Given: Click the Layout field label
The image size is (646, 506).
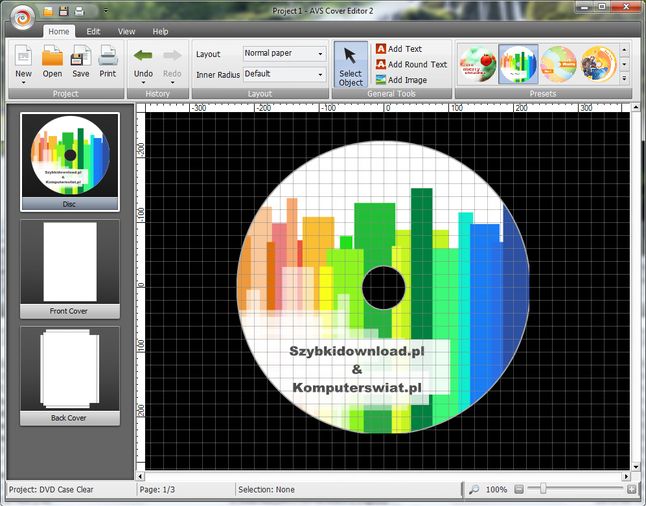Looking at the screenshot, I should pos(208,54).
